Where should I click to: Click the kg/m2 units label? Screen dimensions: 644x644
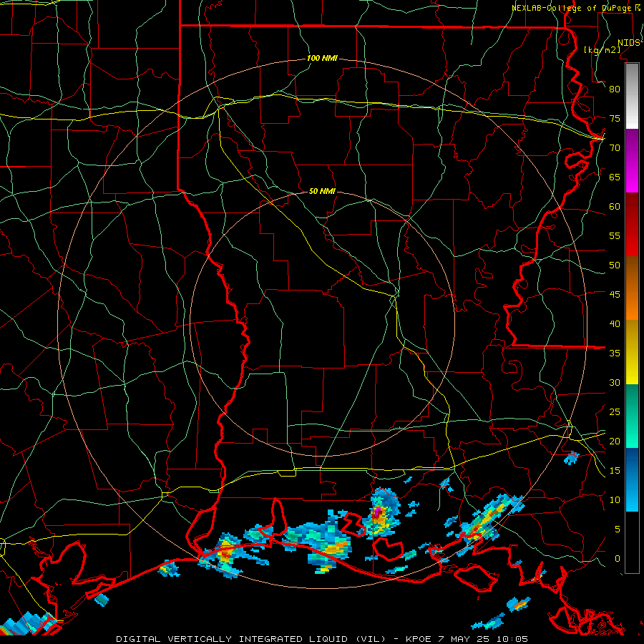point(602,50)
